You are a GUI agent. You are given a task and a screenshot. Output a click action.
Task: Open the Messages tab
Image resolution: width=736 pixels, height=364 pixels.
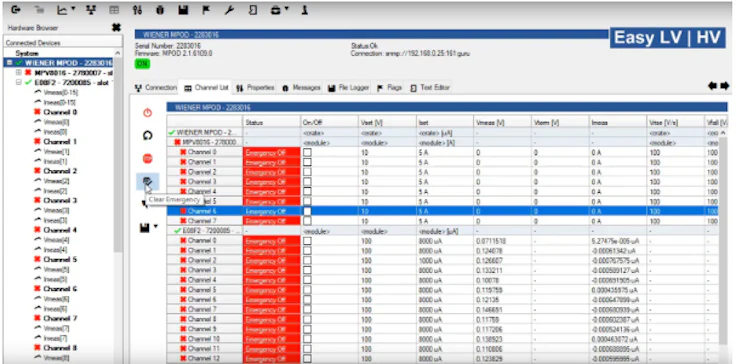[x=302, y=88]
